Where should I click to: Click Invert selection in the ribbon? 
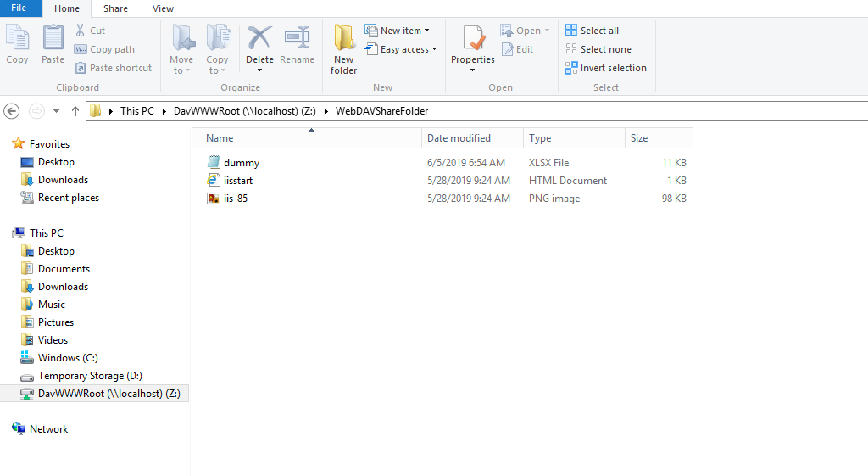605,68
